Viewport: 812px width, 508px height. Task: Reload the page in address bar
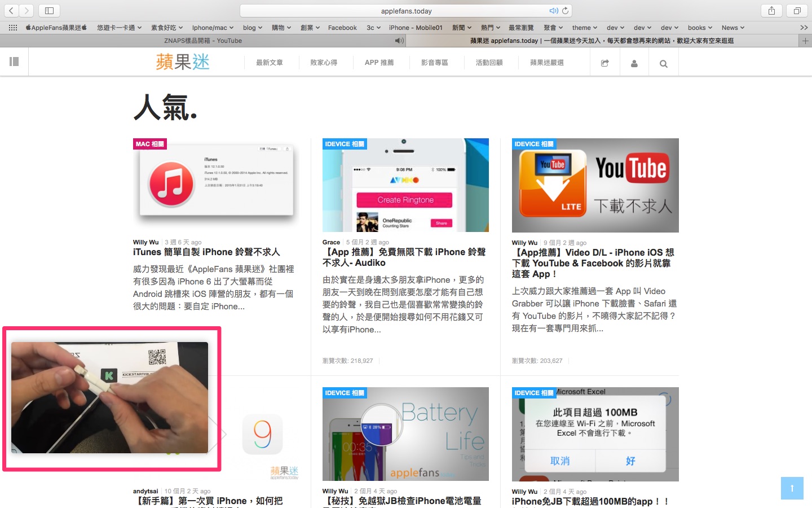(566, 11)
